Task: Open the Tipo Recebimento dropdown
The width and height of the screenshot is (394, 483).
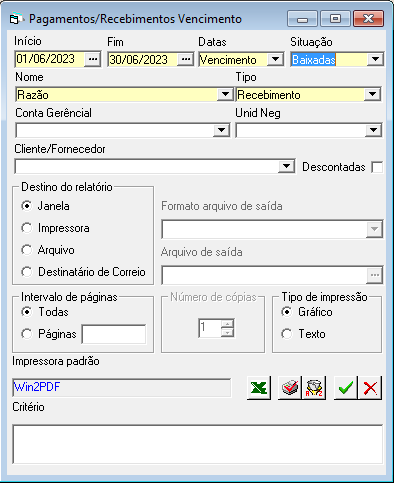Action: click(x=372, y=95)
